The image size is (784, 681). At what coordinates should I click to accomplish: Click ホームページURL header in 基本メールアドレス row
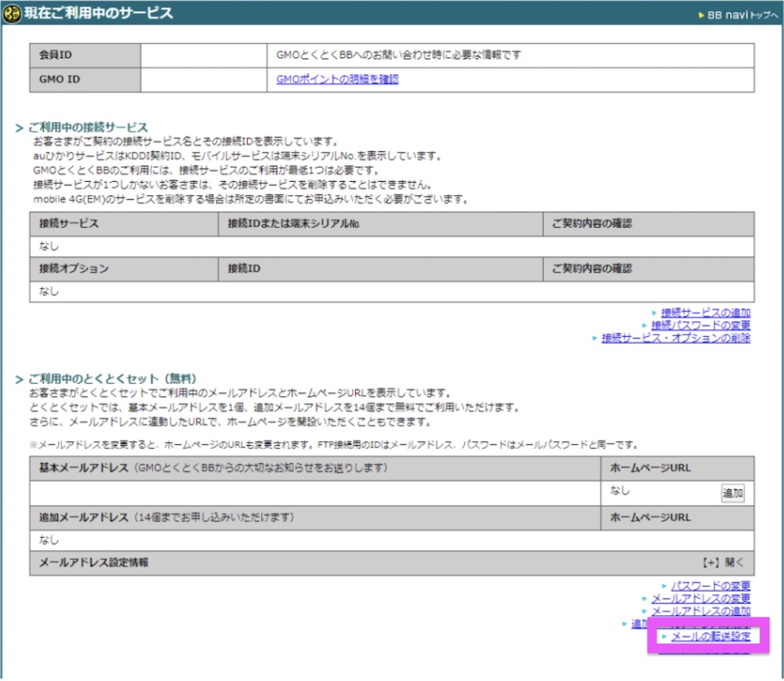(x=677, y=468)
